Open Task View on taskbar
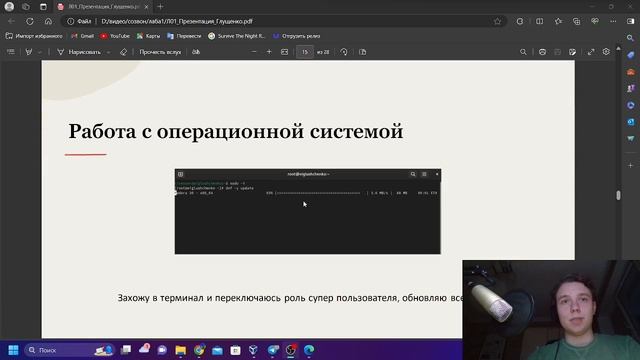This screenshot has height=360, width=640. [126, 350]
